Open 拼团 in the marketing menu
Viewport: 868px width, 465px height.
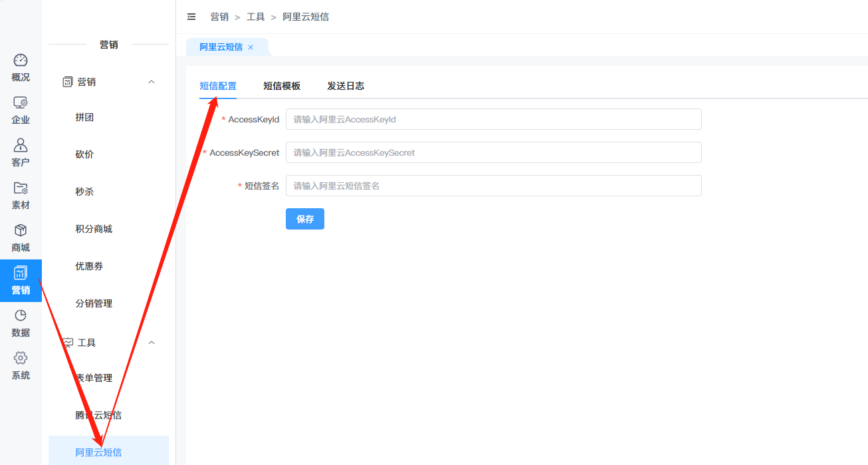(x=84, y=117)
